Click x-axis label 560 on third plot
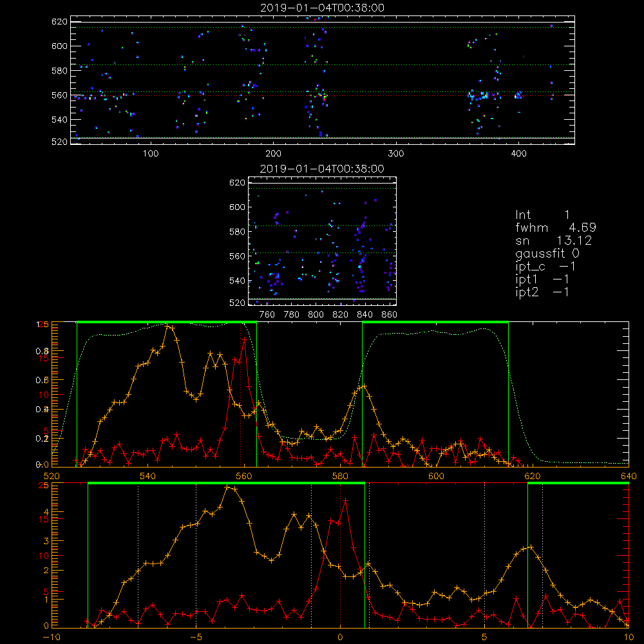Screen dimensions: 644x644 244,476
